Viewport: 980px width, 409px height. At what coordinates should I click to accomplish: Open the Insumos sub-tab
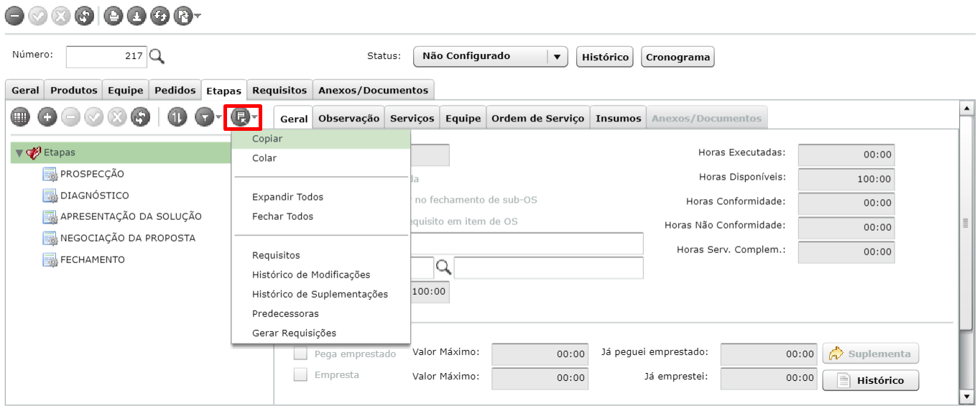[618, 118]
